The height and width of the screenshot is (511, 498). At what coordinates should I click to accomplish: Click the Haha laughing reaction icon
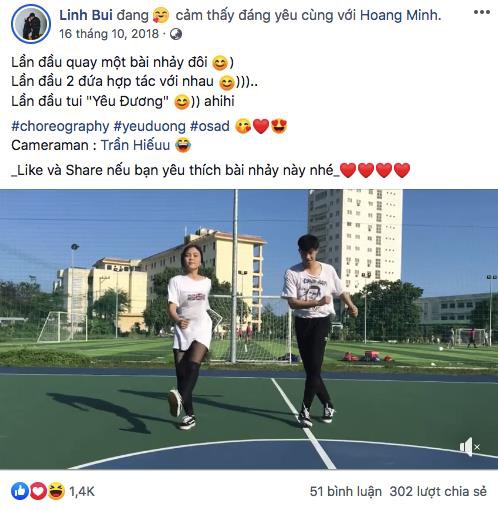coord(56,491)
